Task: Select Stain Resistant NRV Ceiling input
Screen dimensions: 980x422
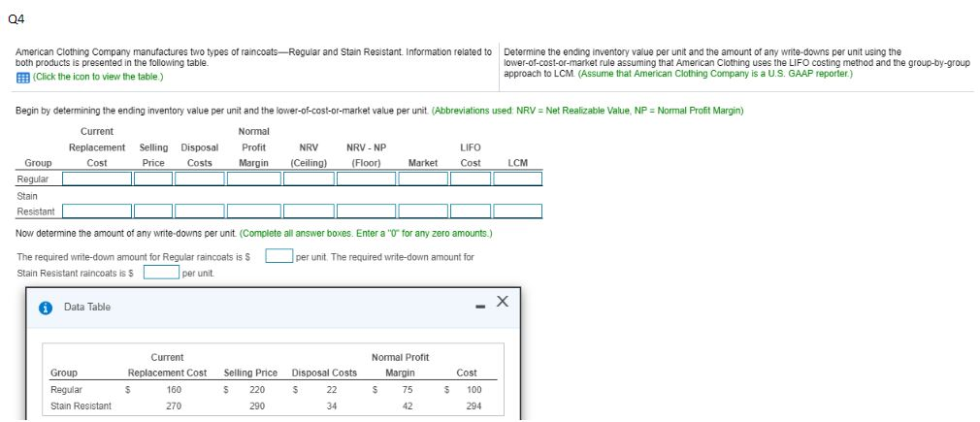Action: tap(309, 211)
